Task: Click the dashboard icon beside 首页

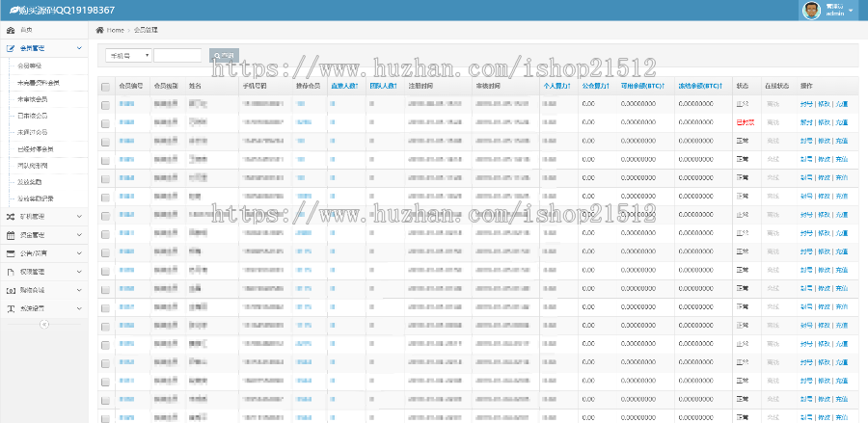Action: point(11,30)
